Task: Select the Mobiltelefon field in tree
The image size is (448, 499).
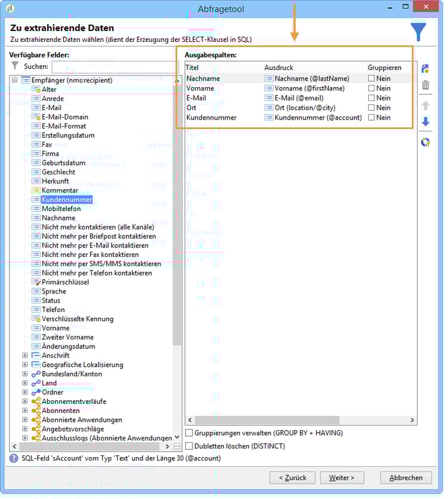Action: tap(62, 209)
